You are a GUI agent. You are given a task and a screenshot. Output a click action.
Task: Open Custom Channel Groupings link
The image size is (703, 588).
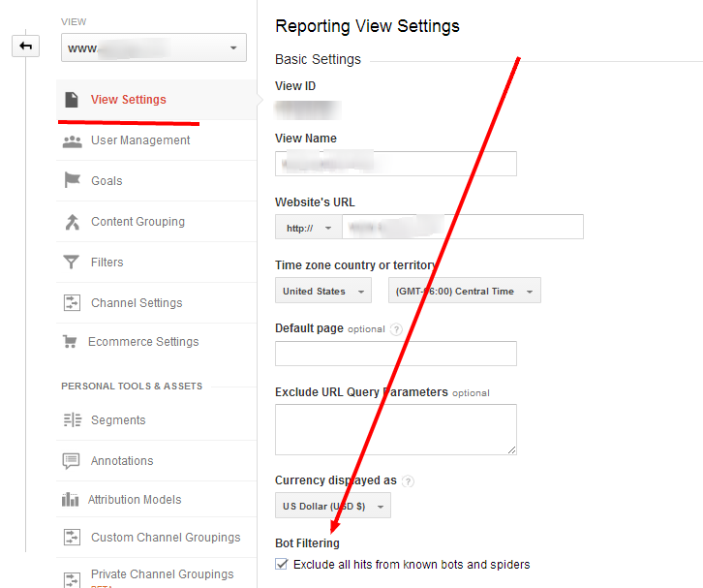[x=166, y=538]
